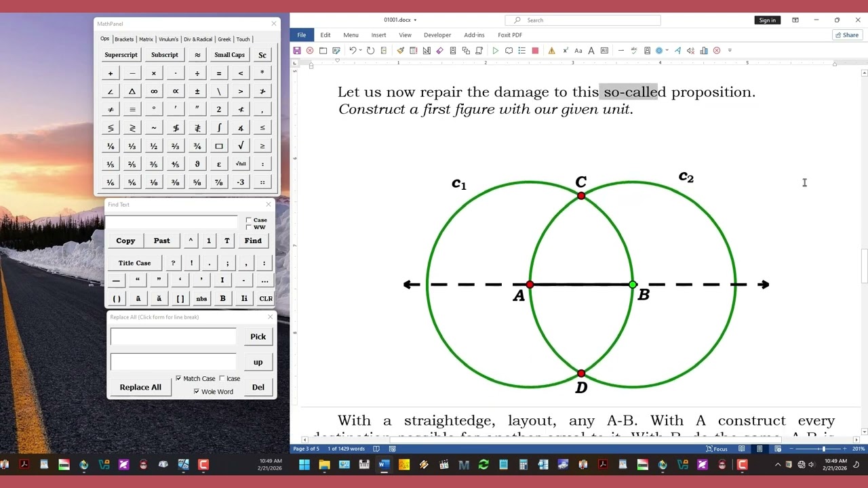
Task: Open the Developer menu
Action: point(437,35)
